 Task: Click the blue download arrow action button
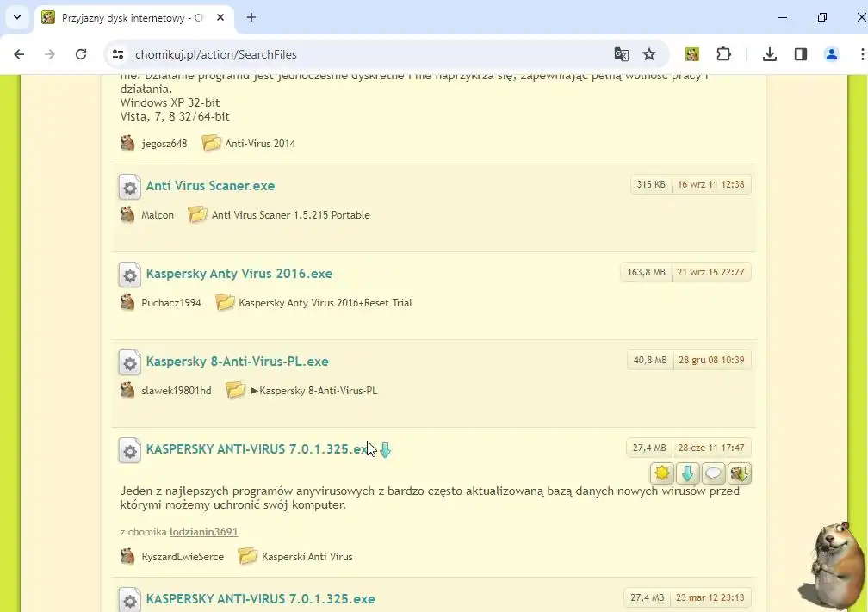pos(687,473)
